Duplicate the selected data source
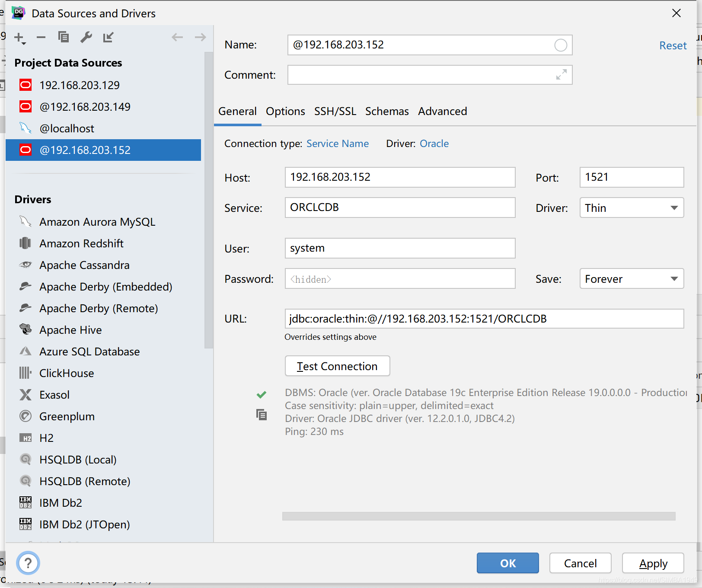 pos(64,37)
